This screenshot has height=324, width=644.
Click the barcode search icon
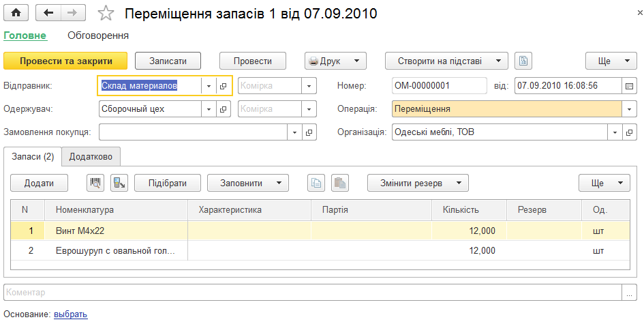[x=95, y=183]
